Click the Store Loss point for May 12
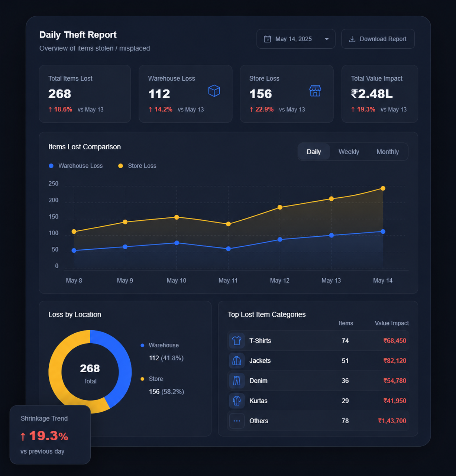Viewport: 456px width, 476px height. coord(280,207)
